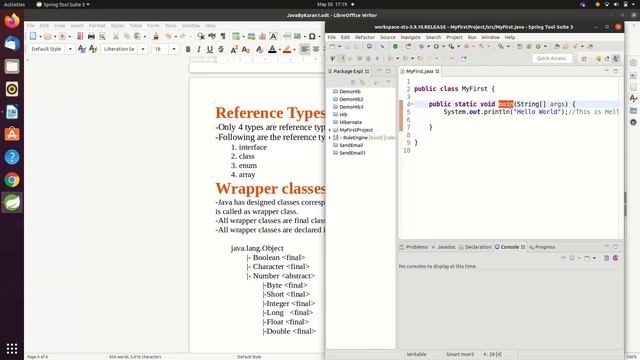
Task: Open Package Explorer View Menu dropdown
Action: 388,82
